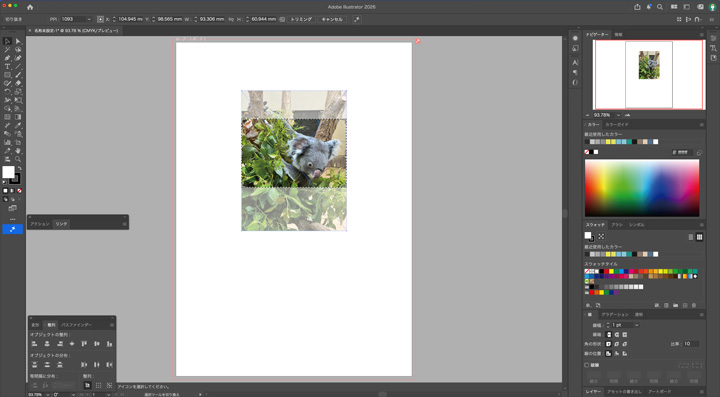Switch to the ブラシ tab
The width and height of the screenshot is (720, 397).
[617, 225]
